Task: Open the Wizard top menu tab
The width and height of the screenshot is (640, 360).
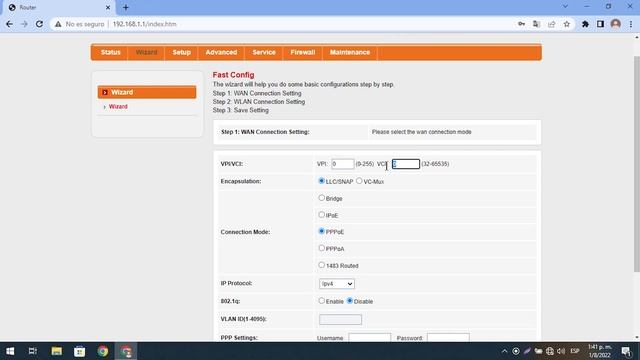Action: (x=146, y=52)
